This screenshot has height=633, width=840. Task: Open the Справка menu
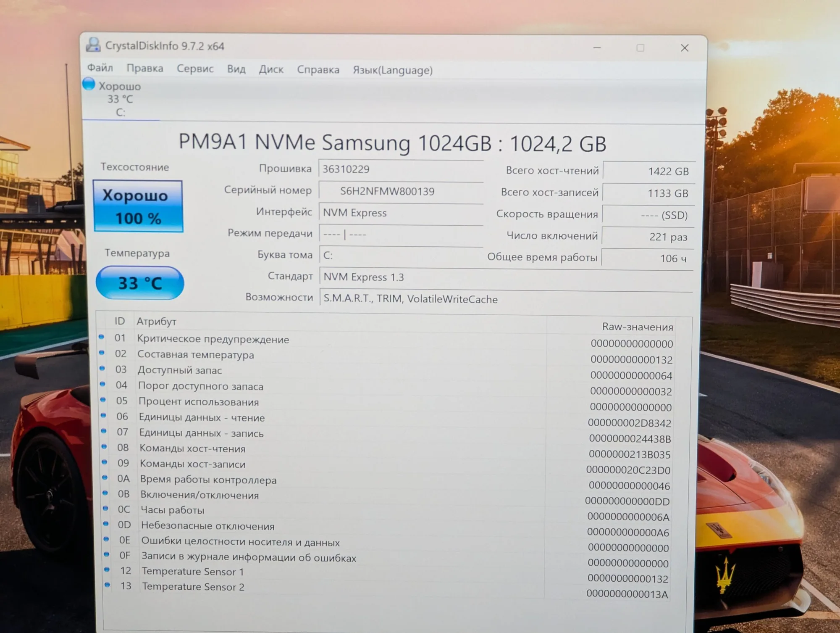[318, 70]
